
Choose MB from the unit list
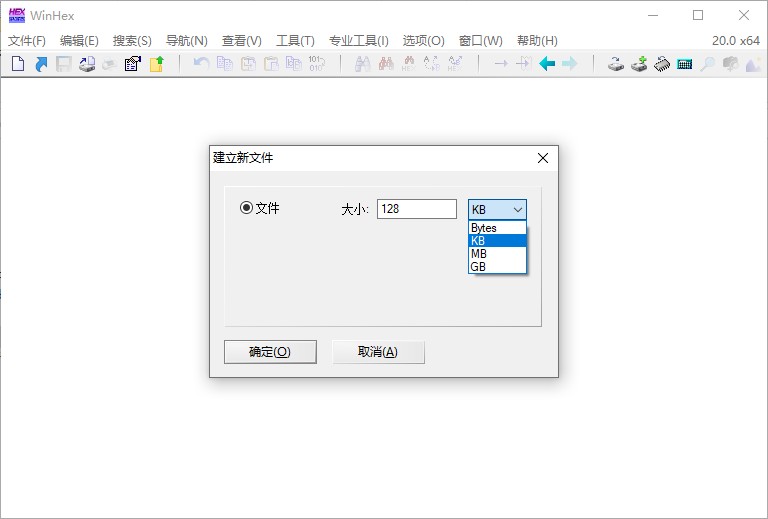[497, 254]
